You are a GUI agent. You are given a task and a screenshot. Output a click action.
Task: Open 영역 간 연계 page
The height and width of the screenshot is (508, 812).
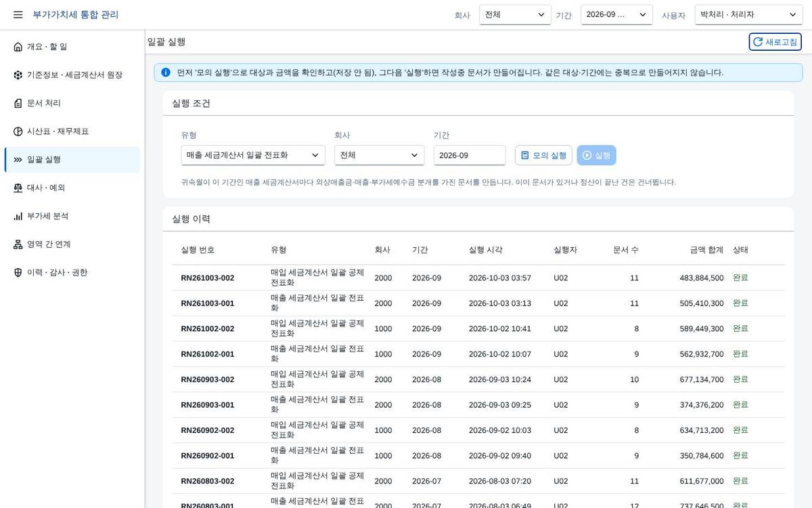[x=72, y=245]
